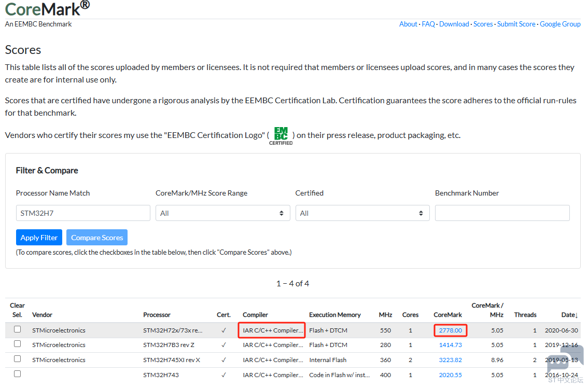Visit the Google Group link

560,24
